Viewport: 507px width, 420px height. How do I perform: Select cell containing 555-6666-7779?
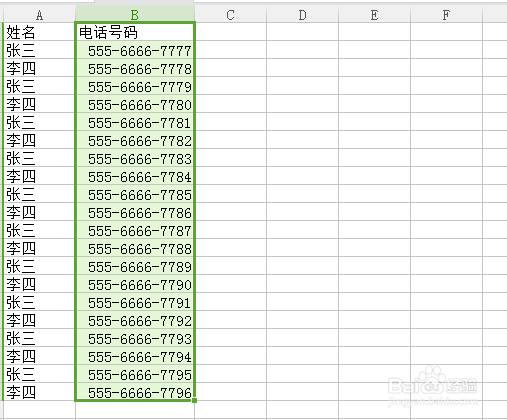[135, 86]
